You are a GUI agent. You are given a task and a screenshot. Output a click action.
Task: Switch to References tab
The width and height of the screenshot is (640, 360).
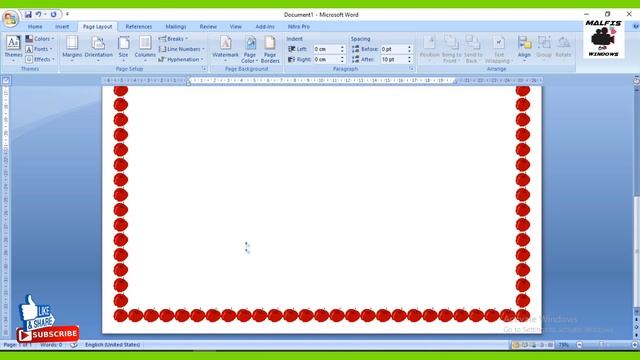pyautogui.click(x=139, y=27)
